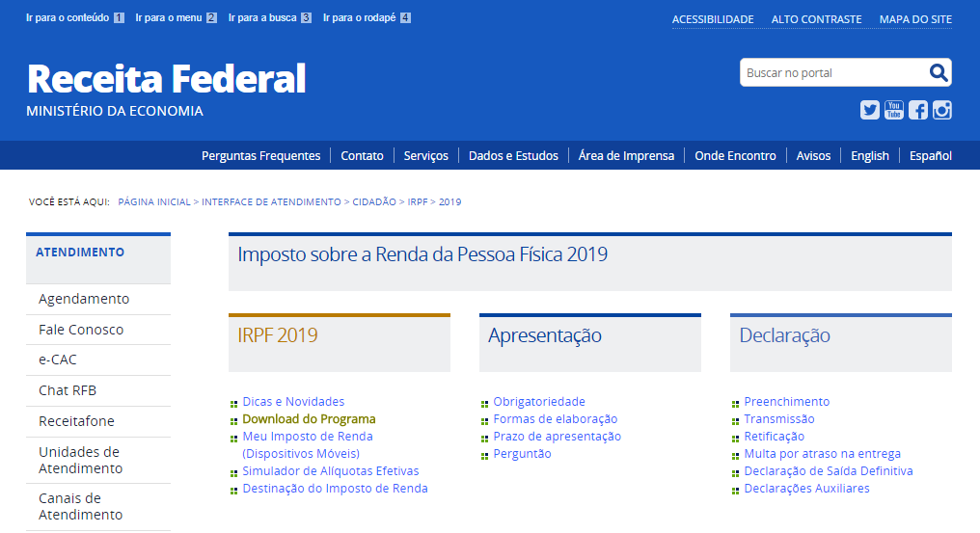The height and width of the screenshot is (533, 980).
Task: Open the Retificação link
Action: coord(774,437)
